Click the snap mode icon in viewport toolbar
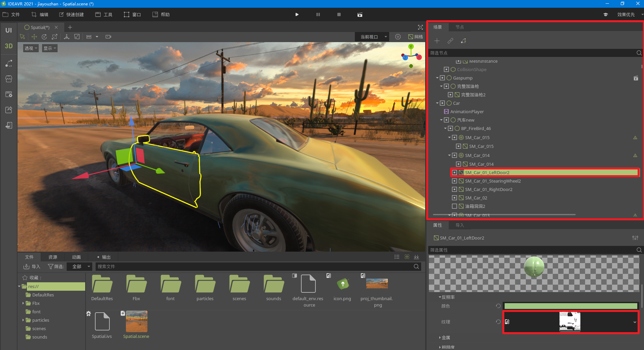This screenshot has width=644, height=350. [x=77, y=37]
